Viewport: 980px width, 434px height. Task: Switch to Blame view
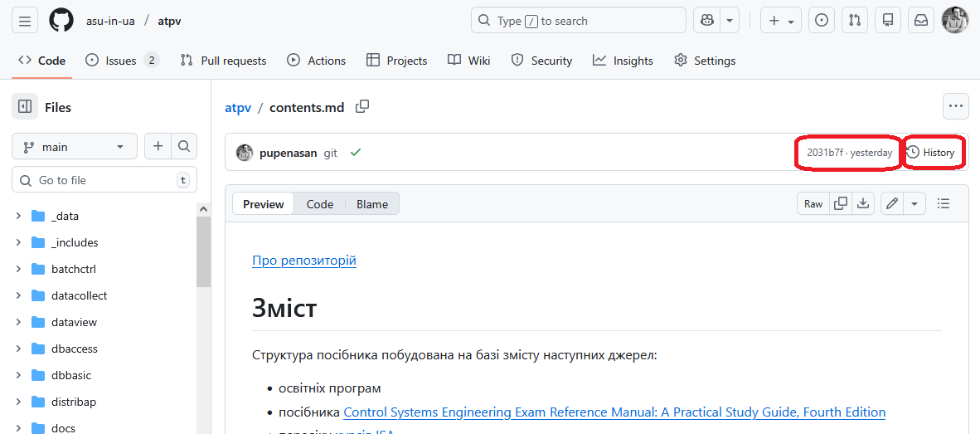(372, 204)
